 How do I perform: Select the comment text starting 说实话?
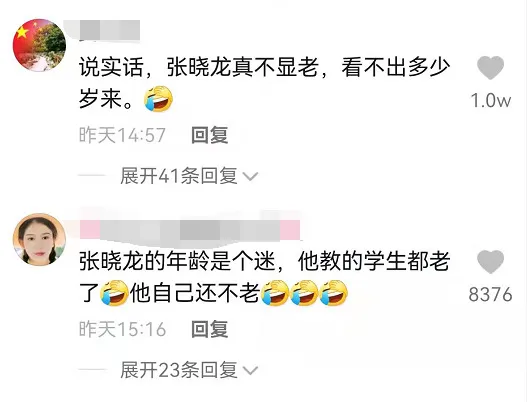point(265,83)
